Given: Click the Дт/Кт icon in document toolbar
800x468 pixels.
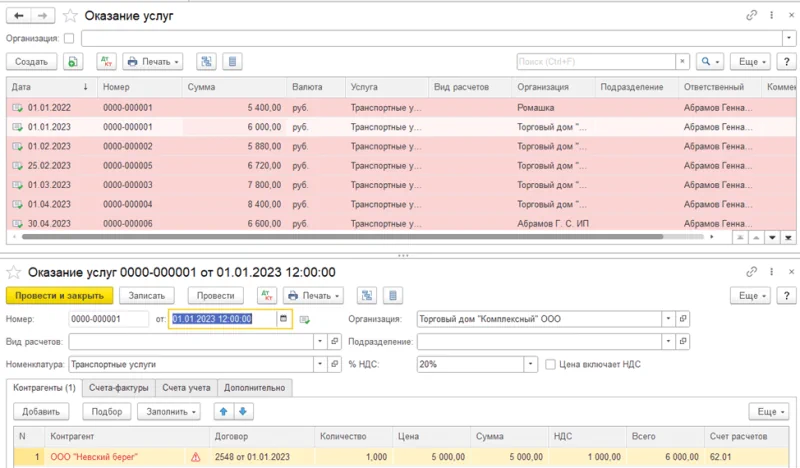Looking at the screenshot, I should (x=266, y=296).
